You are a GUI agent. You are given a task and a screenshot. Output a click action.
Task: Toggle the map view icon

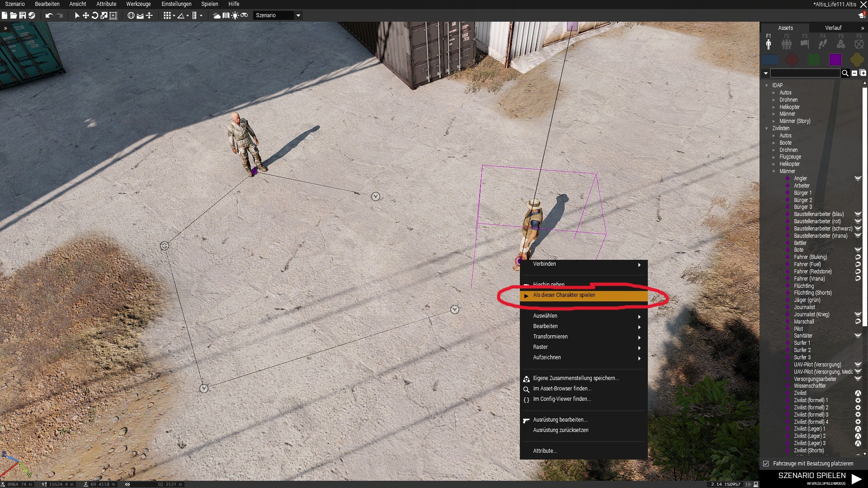tap(226, 15)
